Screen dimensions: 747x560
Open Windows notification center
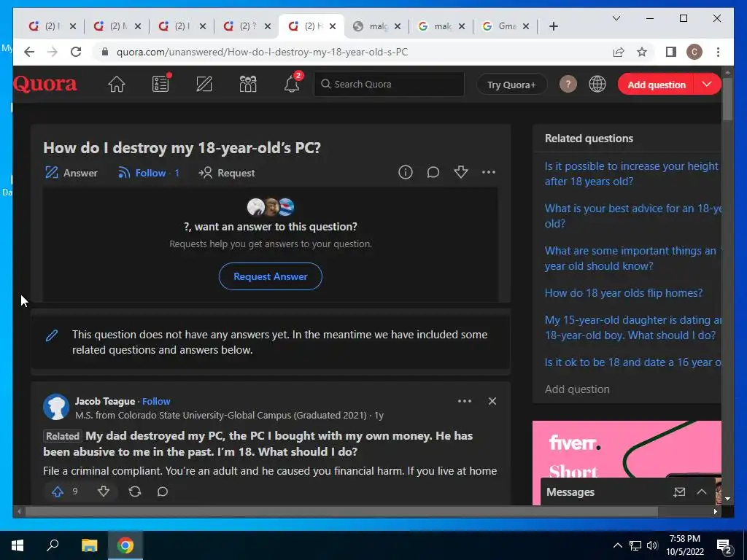[x=724, y=546]
